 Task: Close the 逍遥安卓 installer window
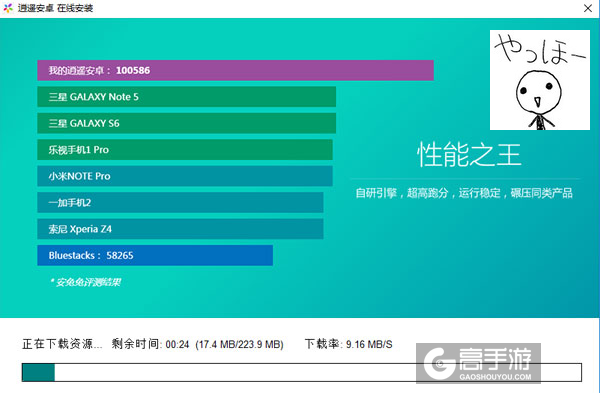[588, 8]
